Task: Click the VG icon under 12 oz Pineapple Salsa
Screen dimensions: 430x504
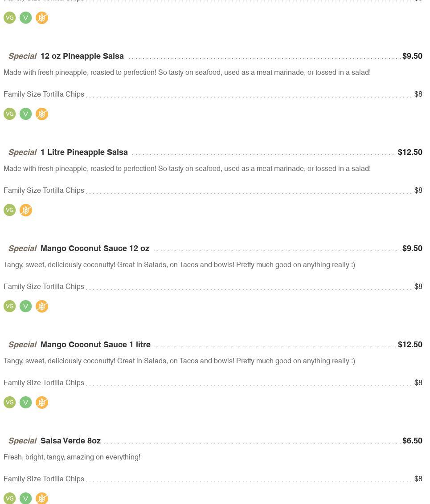Action: (10, 114)
